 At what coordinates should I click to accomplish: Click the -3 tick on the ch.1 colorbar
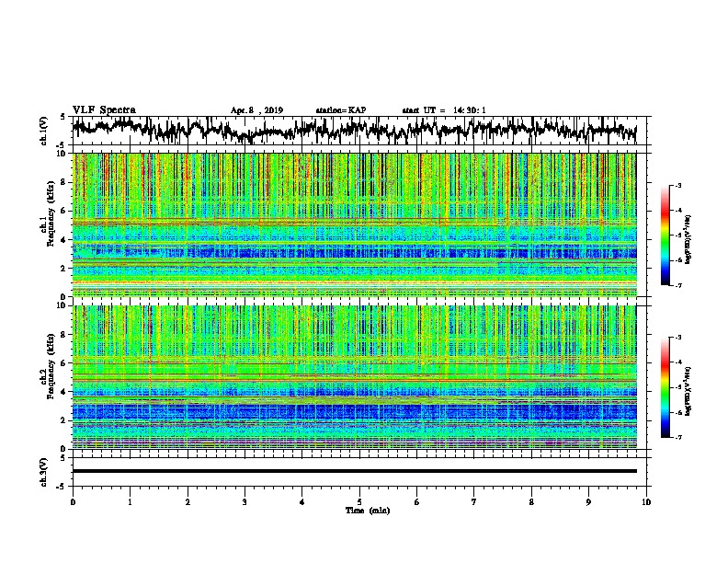click(x=677, y=185)
